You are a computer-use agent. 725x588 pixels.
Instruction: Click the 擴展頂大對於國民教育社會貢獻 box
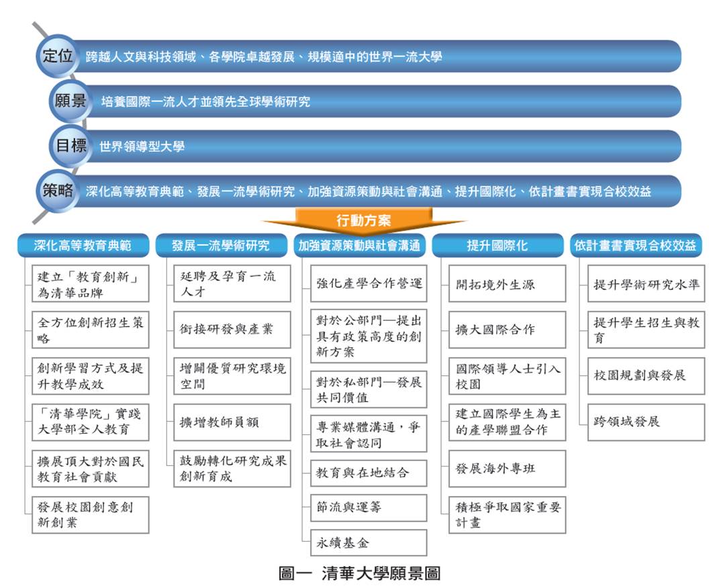pyautogui.click(x=90, y=469)
